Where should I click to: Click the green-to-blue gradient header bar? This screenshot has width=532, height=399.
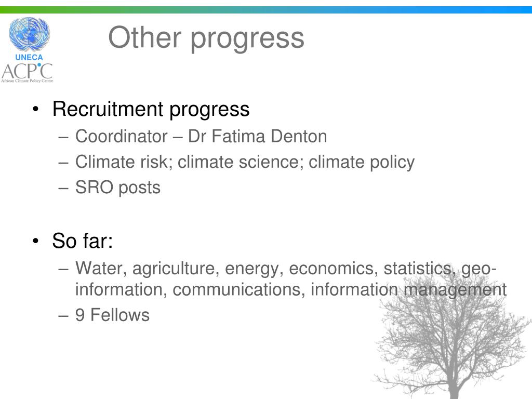point(266,10)
